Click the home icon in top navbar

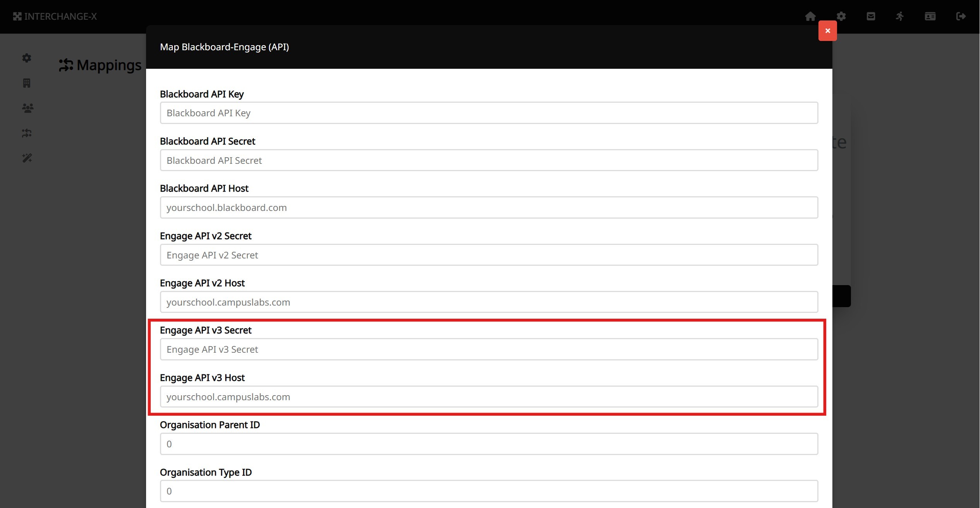(810, 16)
